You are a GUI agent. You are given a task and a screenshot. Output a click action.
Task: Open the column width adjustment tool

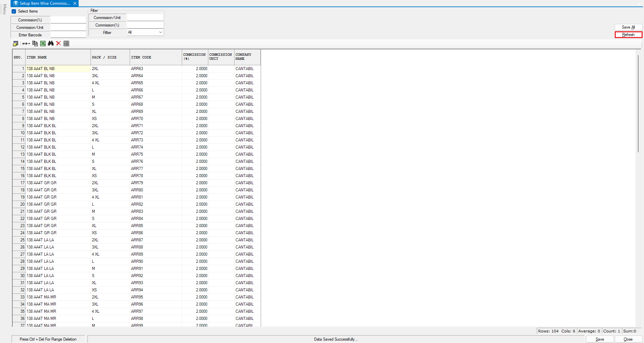point(26,44)
